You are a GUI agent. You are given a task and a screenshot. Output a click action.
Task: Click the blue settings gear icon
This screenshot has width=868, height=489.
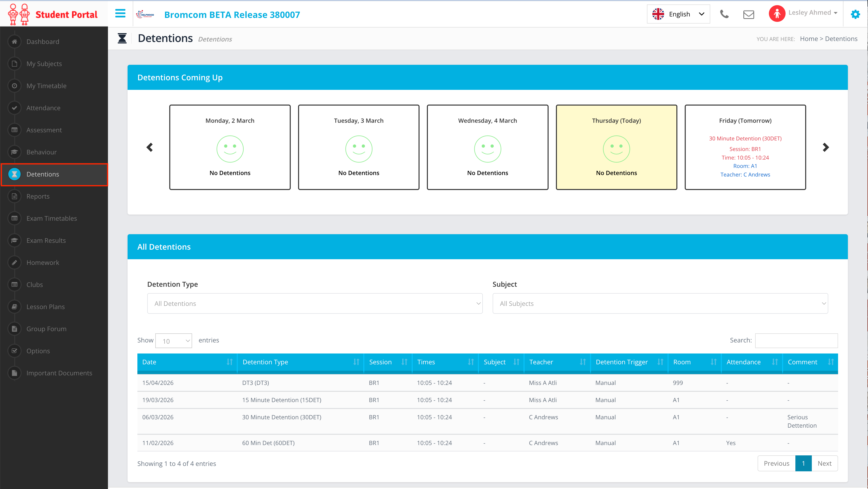click(855, 14)
